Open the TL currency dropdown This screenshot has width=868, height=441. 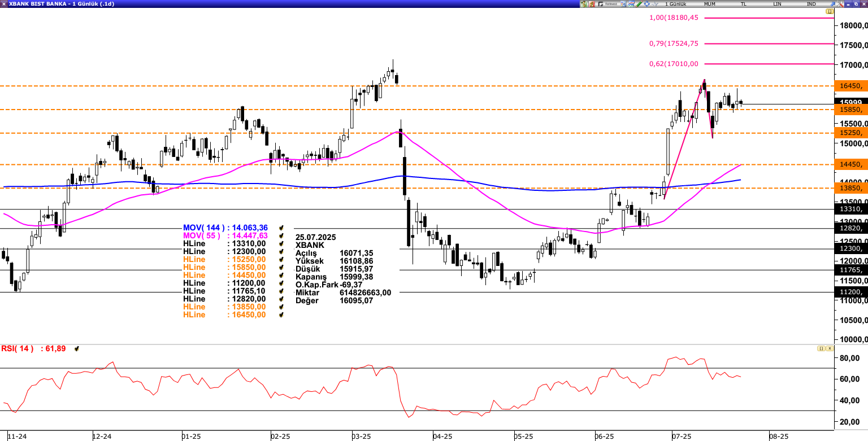(x=743, y=4)
